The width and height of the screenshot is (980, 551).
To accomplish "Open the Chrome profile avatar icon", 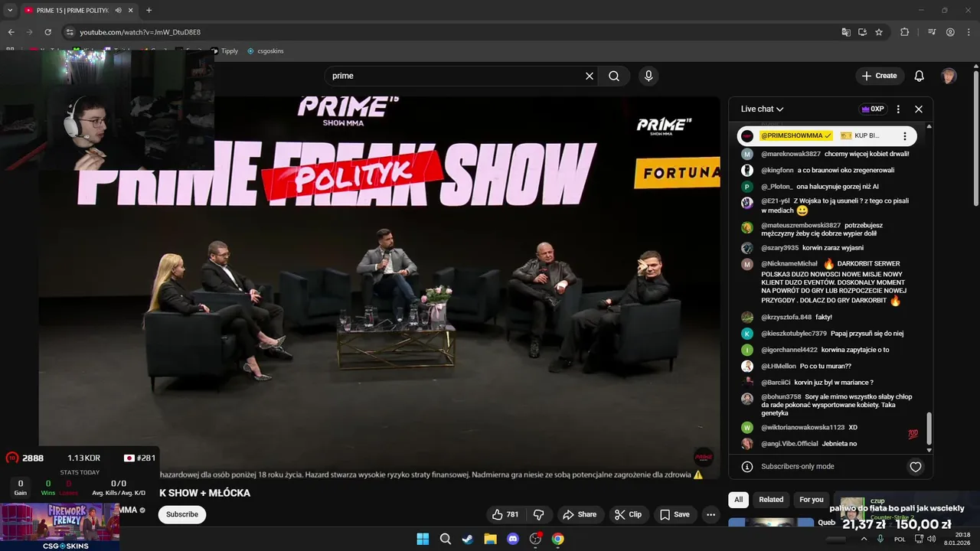I will point(950,32).
